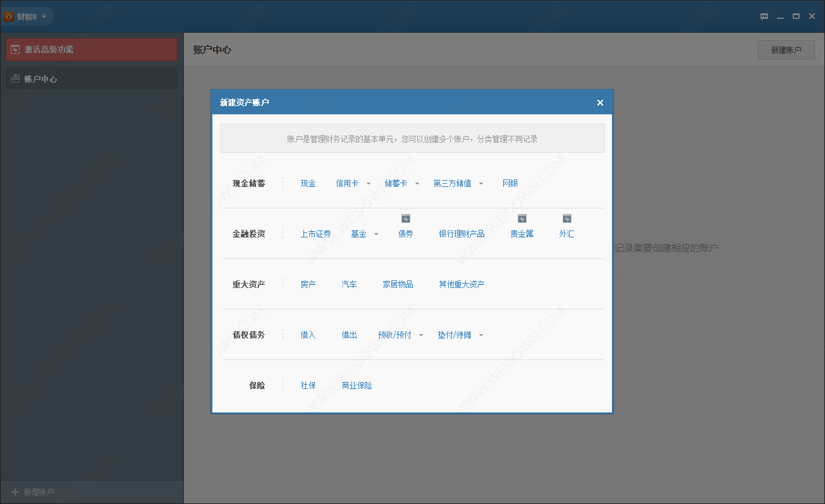Choose the 银行理财产品 account type

tap(461, 234)
